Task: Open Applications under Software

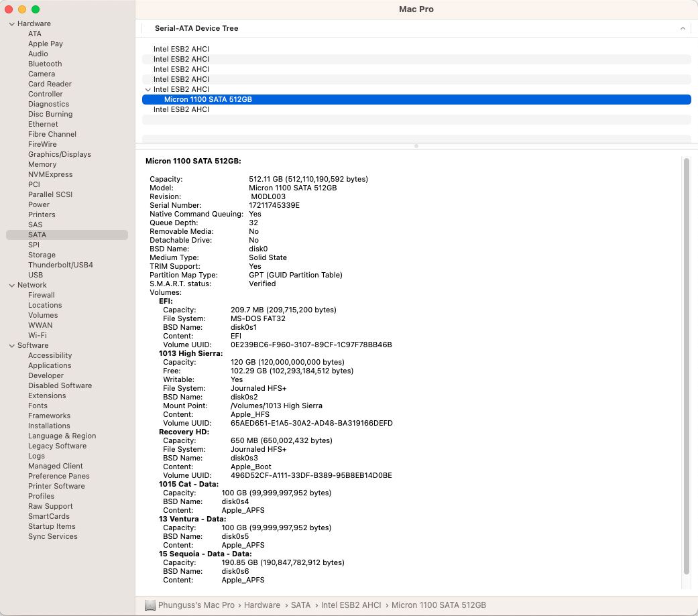Action: click(x=50, y=365)
